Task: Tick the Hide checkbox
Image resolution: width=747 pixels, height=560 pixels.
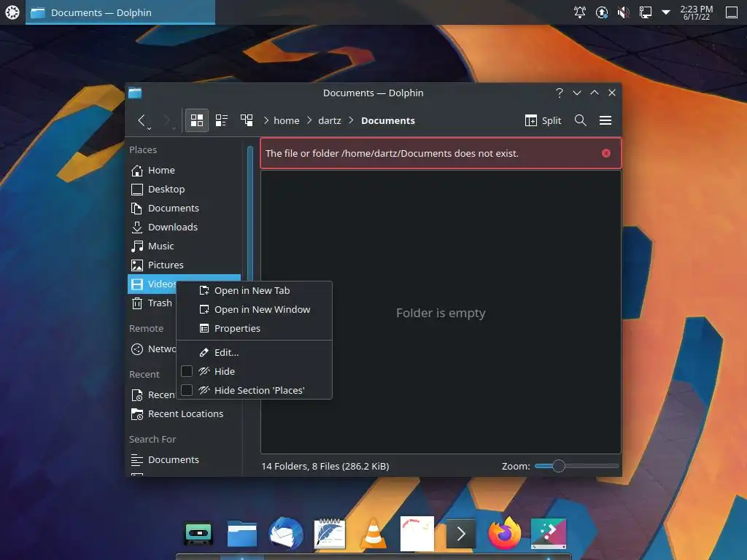Action: pos(187,371)
